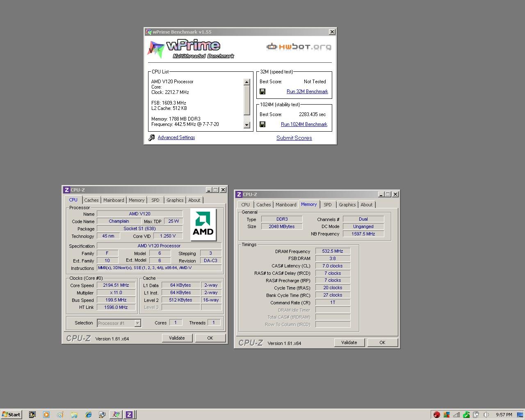Click the green checkmark tray icon

click(x=466, y=415)
